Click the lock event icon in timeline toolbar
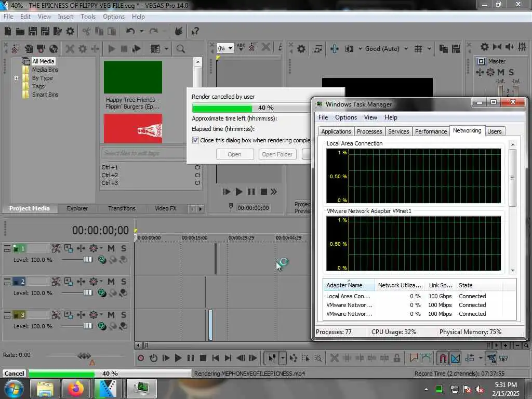532x399 pixels. pos(396,358)
